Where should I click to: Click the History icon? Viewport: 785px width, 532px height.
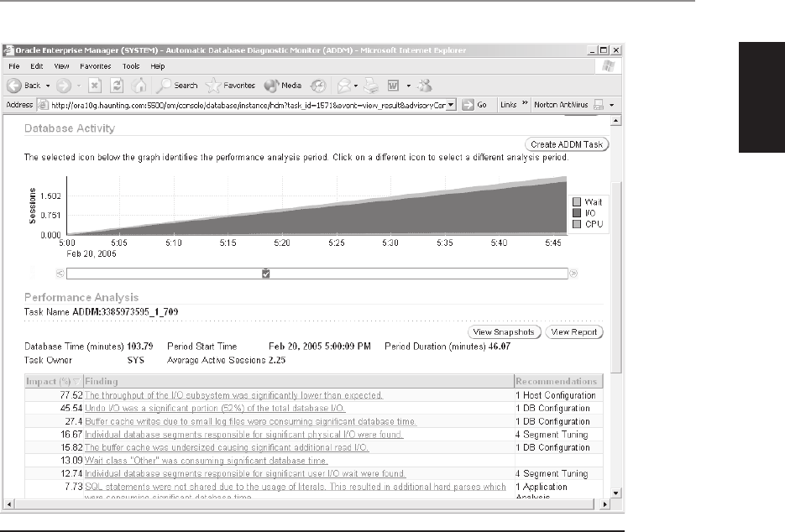click(x=318, y=86)
